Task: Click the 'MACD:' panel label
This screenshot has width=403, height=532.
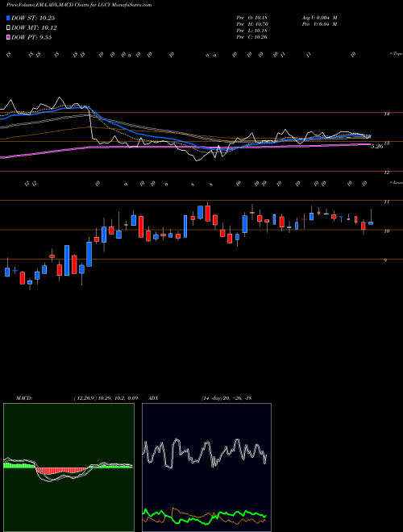Action: (x=23, y=398)
